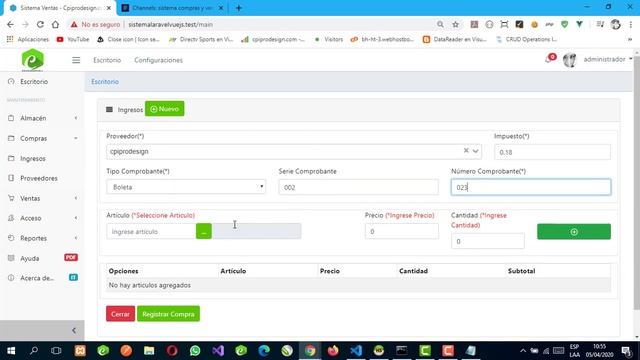Click the browser address bar URL
The height and width of the screenshot is (360, 640).
170,24
